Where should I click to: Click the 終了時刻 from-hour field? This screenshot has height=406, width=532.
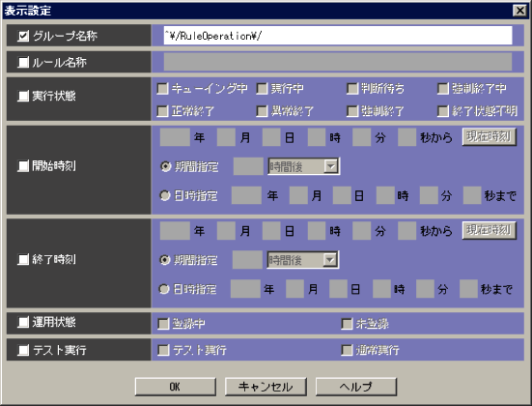317,231
